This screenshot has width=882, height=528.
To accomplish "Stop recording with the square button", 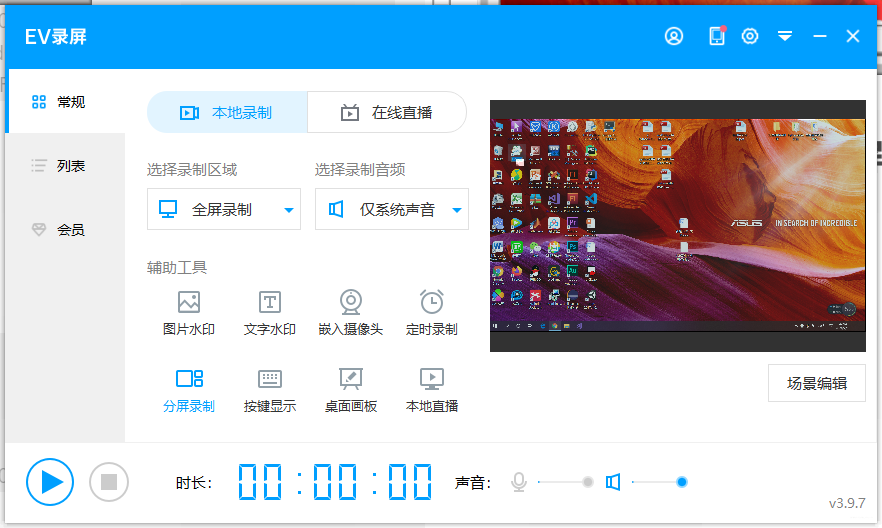I will click(x=109, y=482).
